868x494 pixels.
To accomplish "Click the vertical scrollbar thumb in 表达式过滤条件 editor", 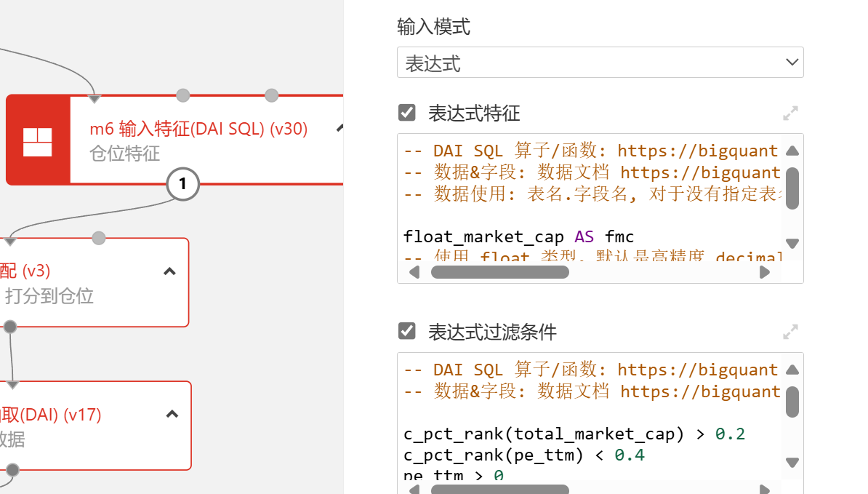I will pyautogui.click(x=792, y=402).
